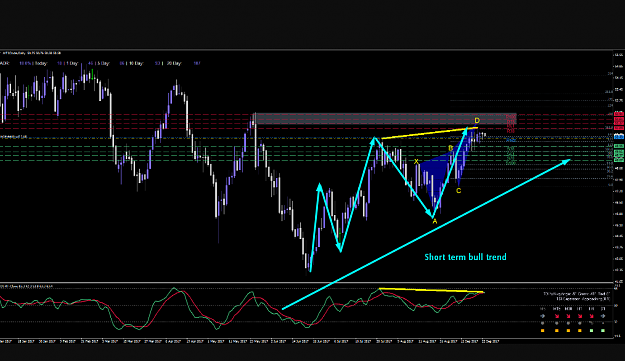Click the M15 red down arrow in dashboard
The image size is (625, 361).
[557, 316]
